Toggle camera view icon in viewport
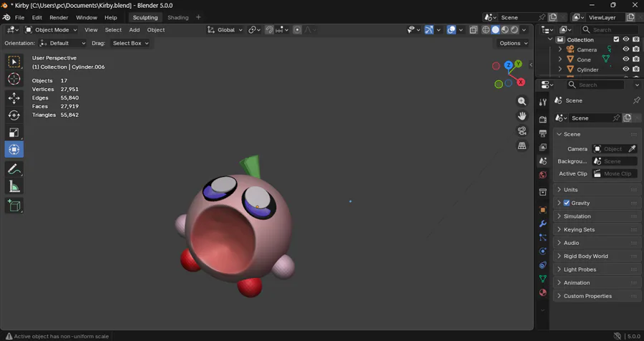The height and width of the screenshot is (341, 644). click(x=522, y=131)
